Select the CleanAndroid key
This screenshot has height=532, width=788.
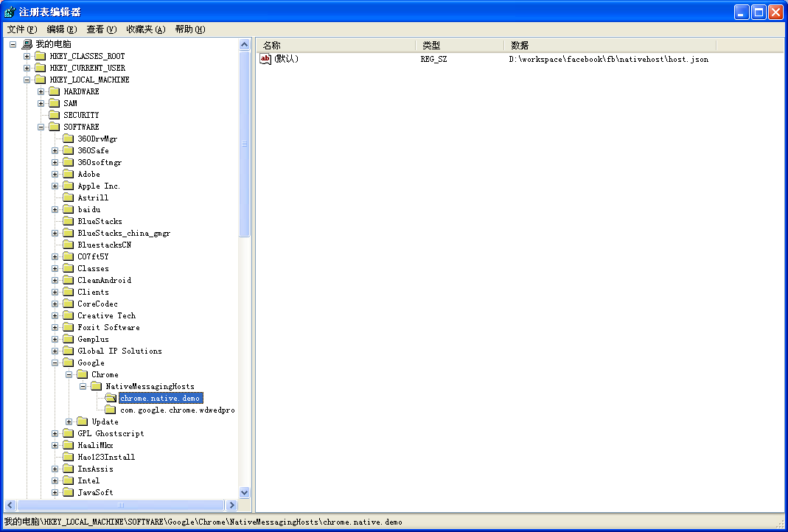[x=105, y=280]
